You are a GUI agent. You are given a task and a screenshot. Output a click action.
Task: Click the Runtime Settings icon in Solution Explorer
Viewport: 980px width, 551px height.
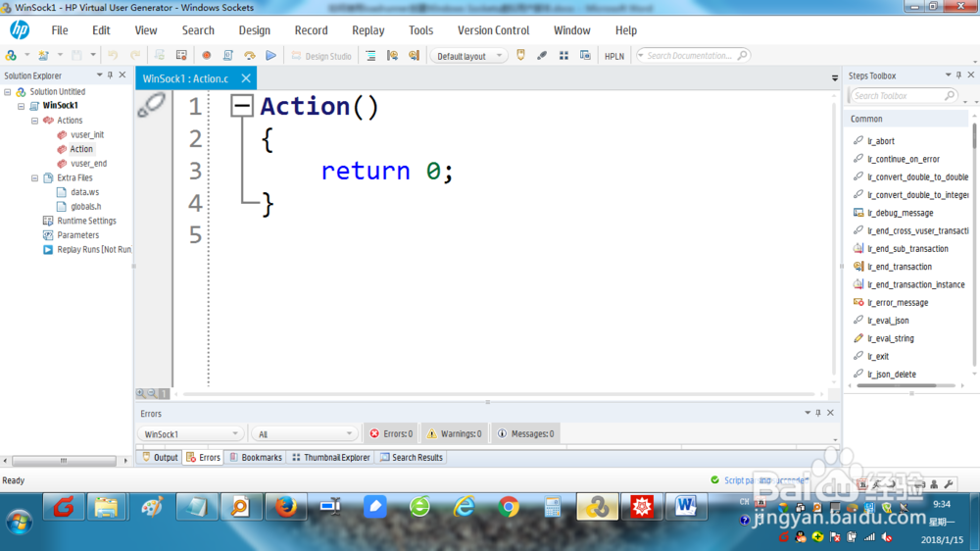pos(47,221)
